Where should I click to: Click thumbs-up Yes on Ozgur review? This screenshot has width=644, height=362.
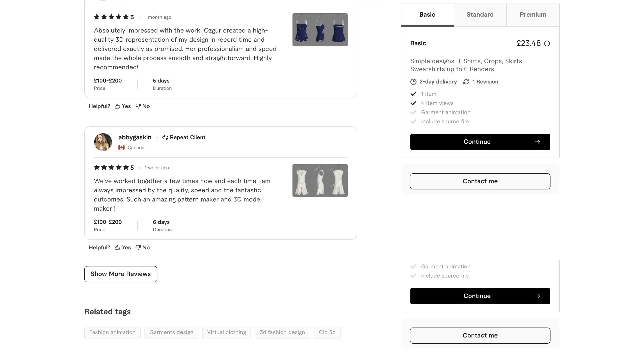122,106
